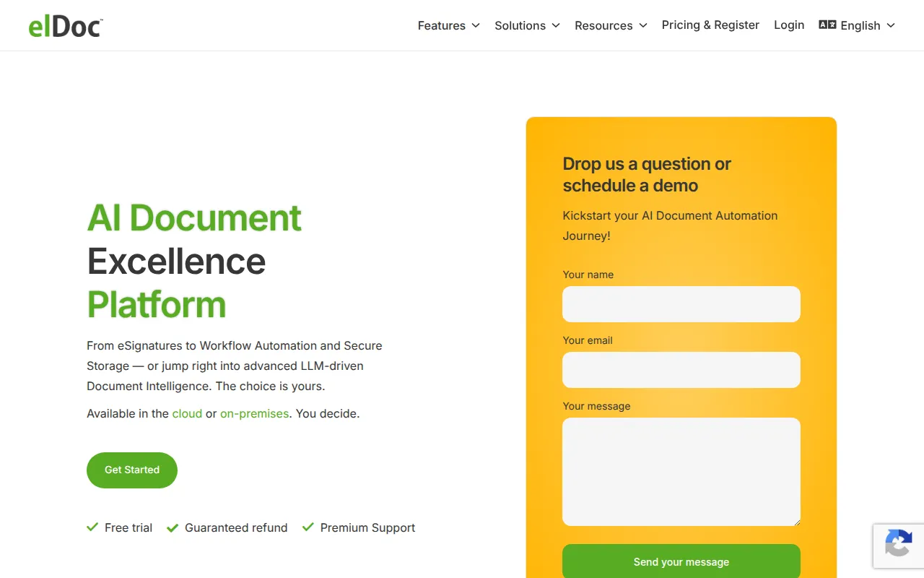The width and height of the screenshot is (924, 578).
Task: Click the 'Platform' heading text
Action: point(157,305)
